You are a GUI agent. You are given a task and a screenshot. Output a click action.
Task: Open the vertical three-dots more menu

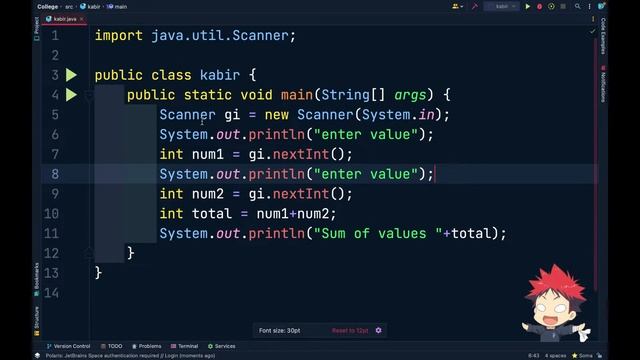point(589,7)
